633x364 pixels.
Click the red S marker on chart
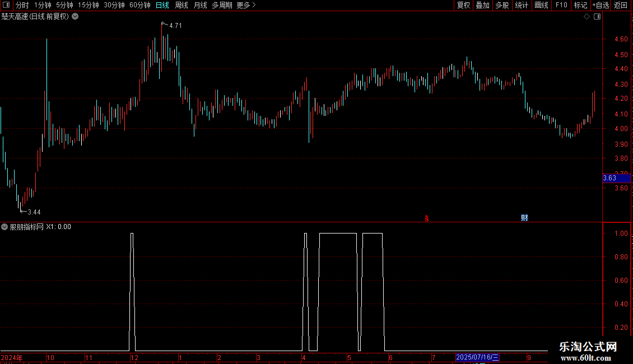pyautogui.click(x=427, y=218)
